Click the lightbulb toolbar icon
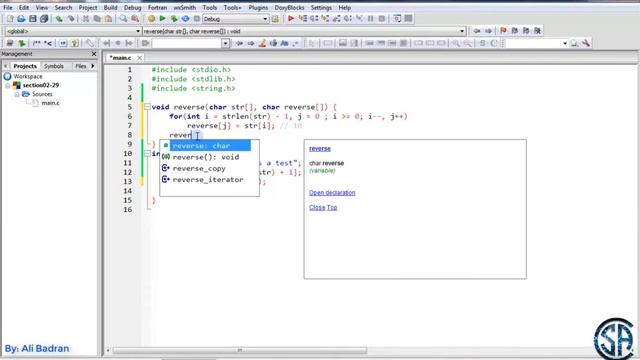The width and height of the screenshot is (640, 360). (74, 43)
